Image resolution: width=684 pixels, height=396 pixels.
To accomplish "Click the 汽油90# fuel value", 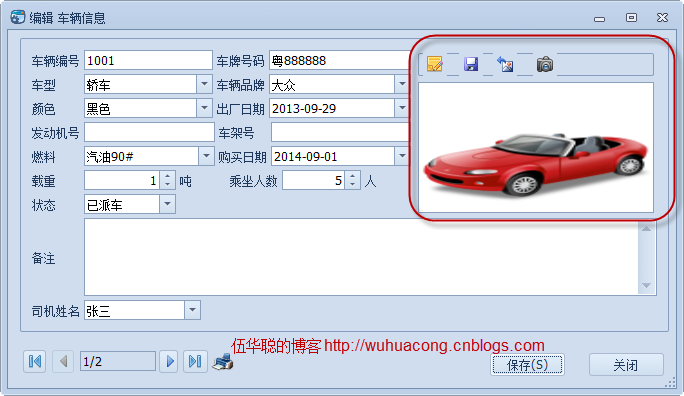I will [110, 157].
